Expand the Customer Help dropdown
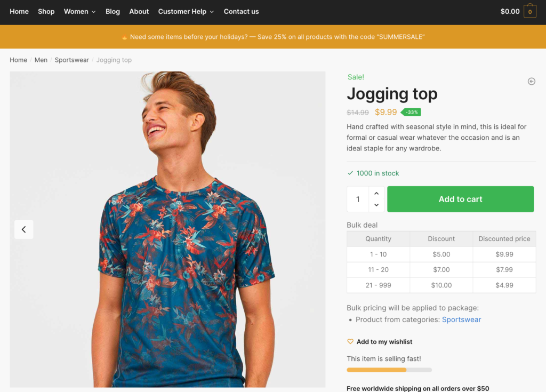The height and width of the screenshot is (392, 546). 186,11
